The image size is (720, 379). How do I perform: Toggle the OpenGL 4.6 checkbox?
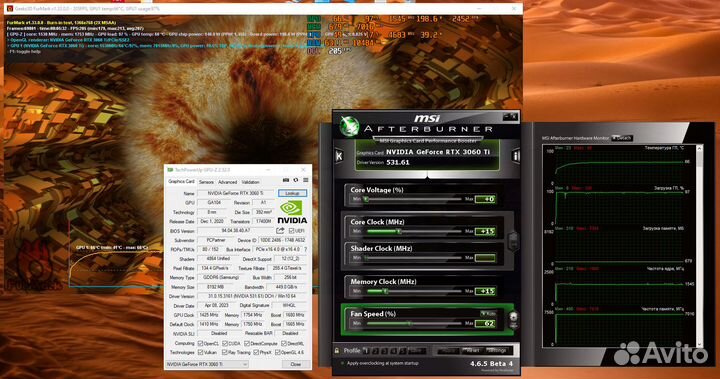tap(277, 352)
